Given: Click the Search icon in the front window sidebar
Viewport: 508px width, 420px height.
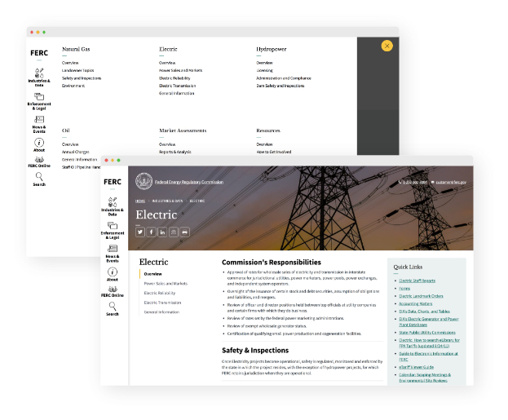Looking at the screenshot, I should point(113,306).
